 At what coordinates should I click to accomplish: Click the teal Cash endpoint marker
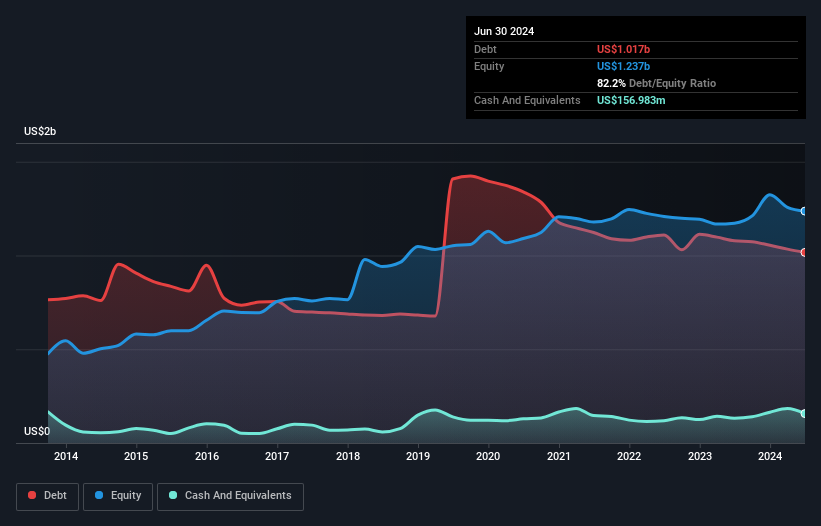[x=804, y=413]
